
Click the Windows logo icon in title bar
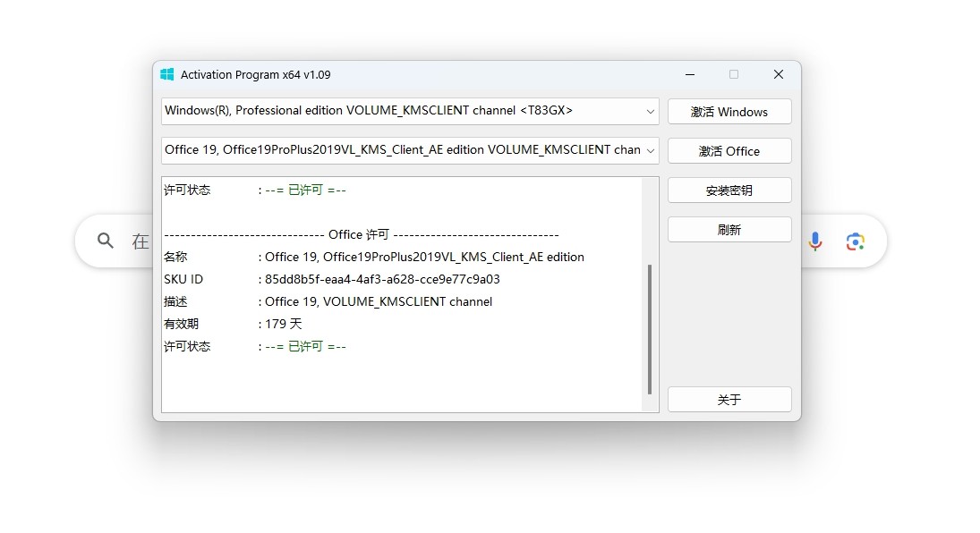coord(166,74)
